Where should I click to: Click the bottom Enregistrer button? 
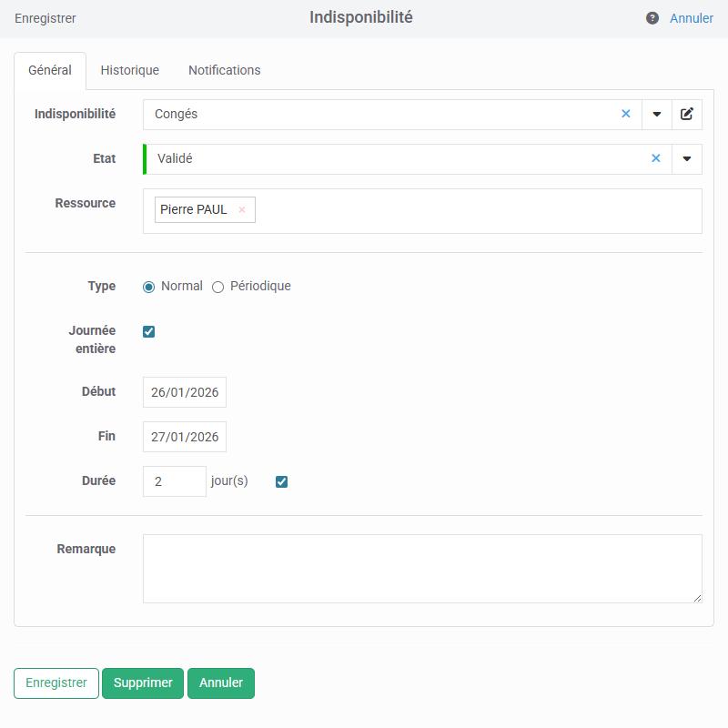tap(56, 682)
